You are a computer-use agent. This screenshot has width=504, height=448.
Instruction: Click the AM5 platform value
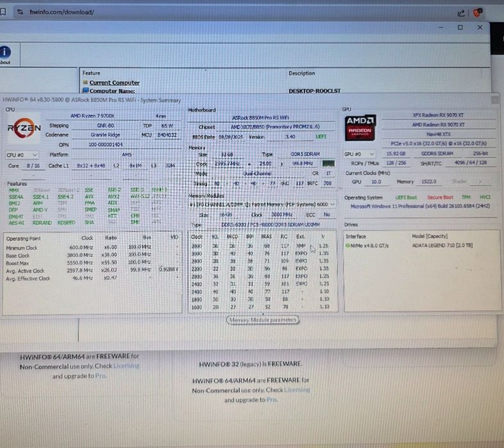[x=127, y=154]
